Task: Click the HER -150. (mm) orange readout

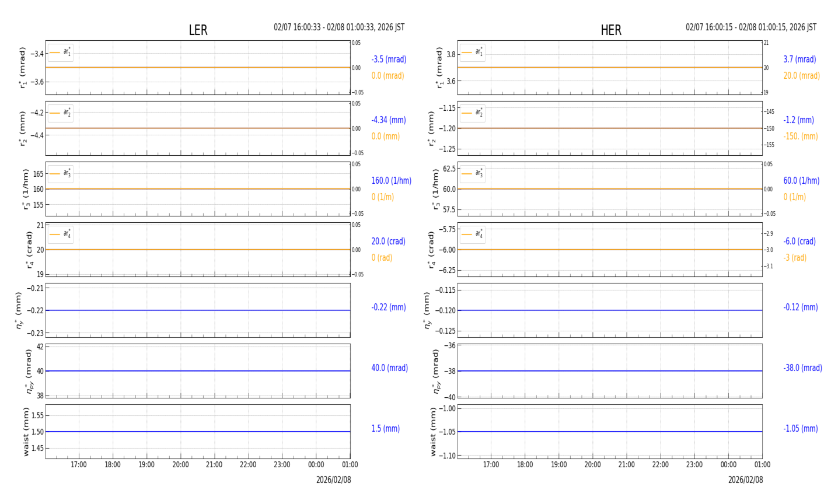Action: pyautogui.click(x=800, y=136)
